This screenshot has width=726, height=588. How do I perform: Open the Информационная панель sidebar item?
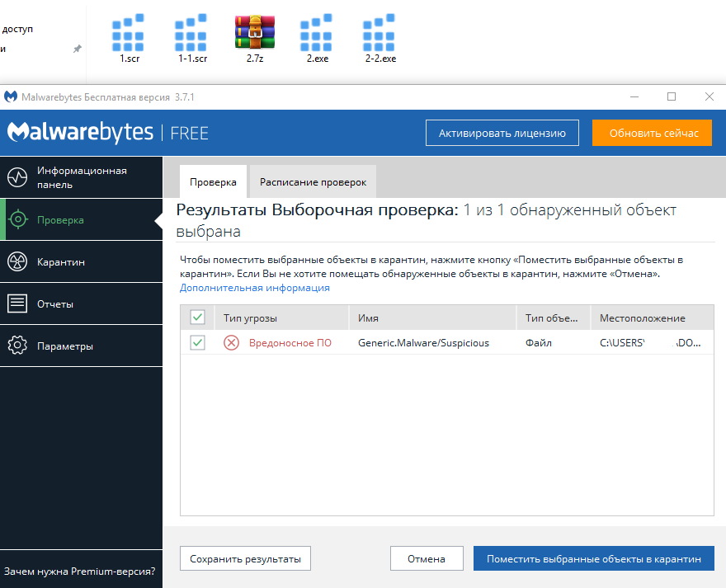(x=81, y=177)
